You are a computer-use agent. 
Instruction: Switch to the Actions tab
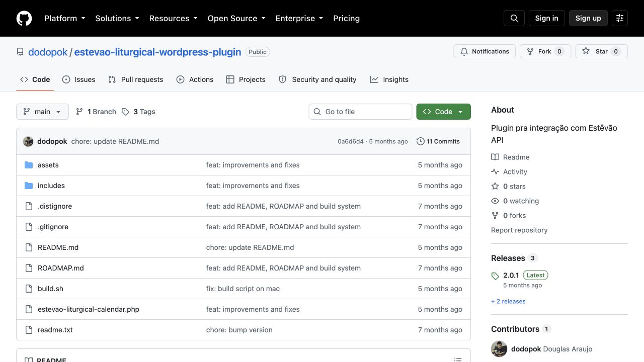[x=195, y=79]
